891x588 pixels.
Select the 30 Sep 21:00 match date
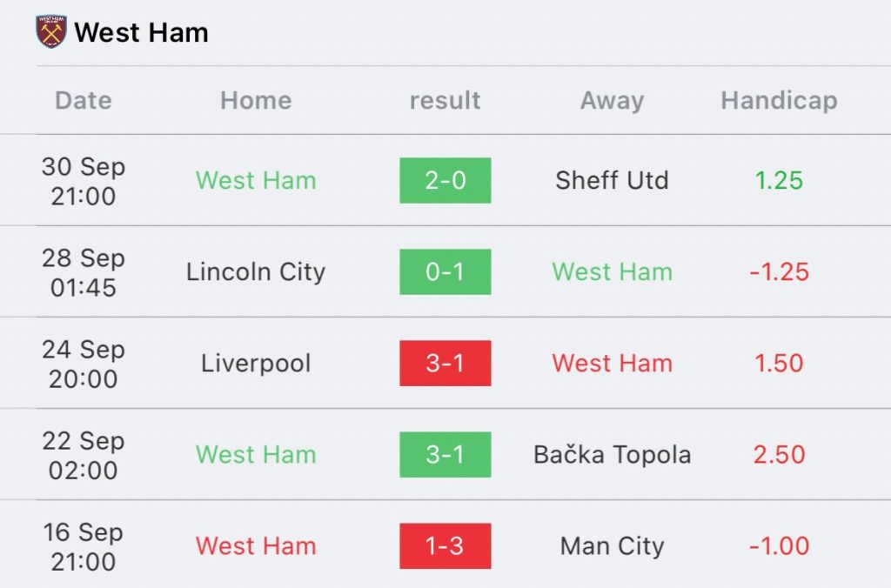pyautogui.click(x=84, y=181)
